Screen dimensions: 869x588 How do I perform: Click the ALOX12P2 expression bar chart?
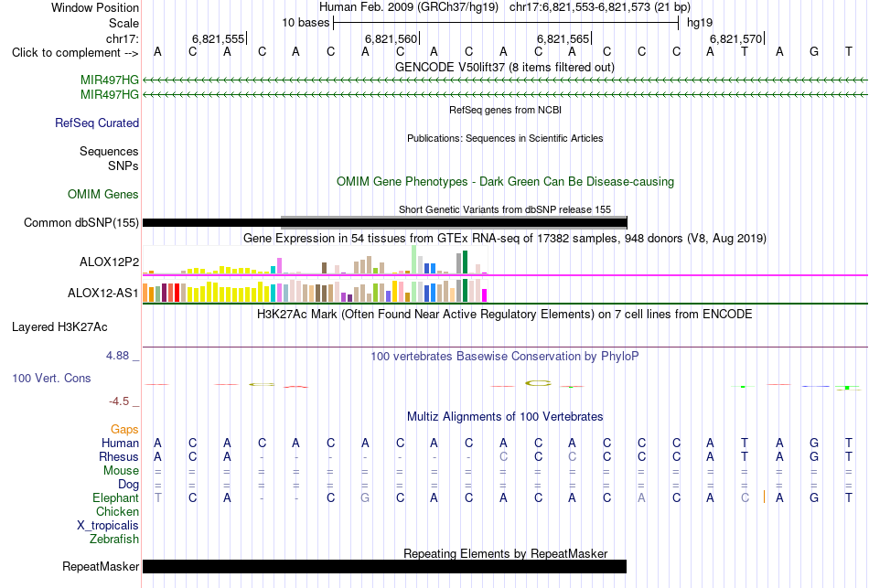[x=315, y=261]
